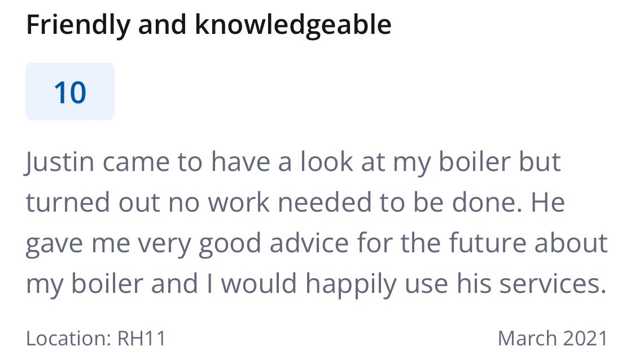Click the word 'knowledgeable' in the heading
This screenshot has height=364, width=635.
point(293,25)
